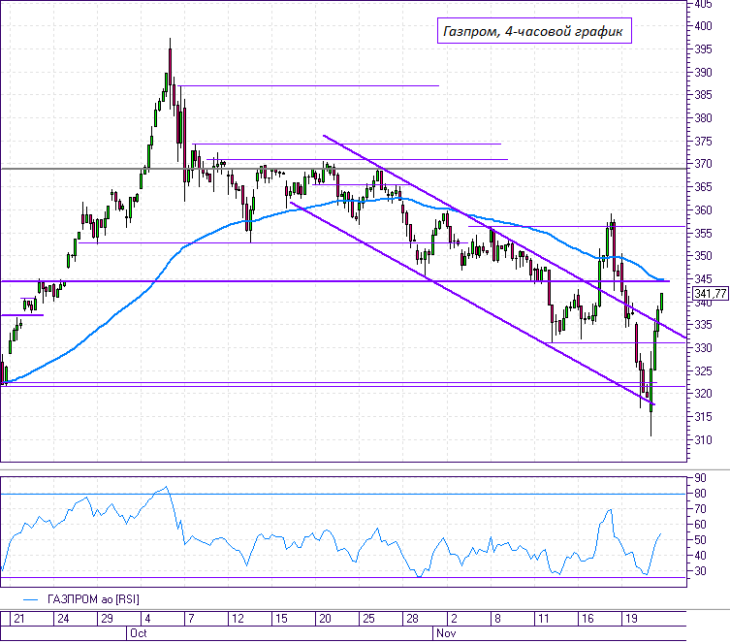Click the blue line sample in RSI legend
The width and height of the screenshot is (730, 643).
[x=31, y=600]
